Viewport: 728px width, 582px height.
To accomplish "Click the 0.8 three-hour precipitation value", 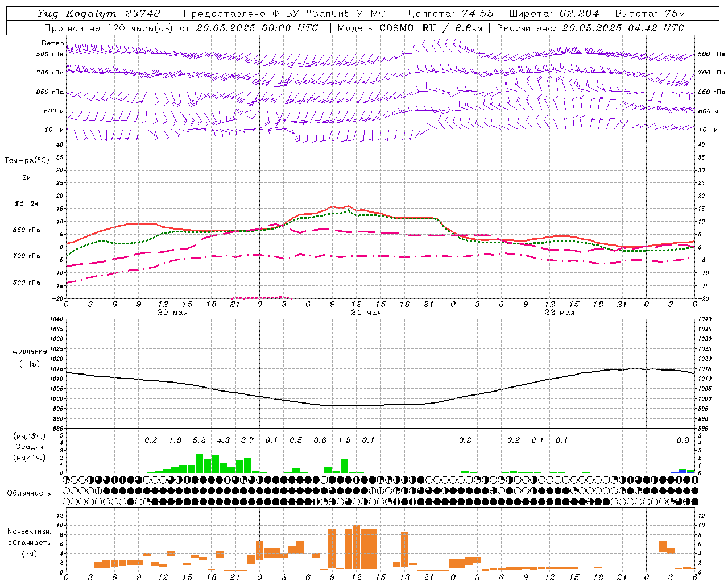I will (x=682, y=440).
